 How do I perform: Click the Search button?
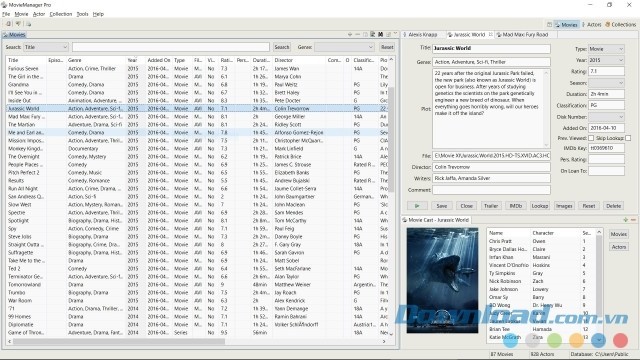click(282, 47)
